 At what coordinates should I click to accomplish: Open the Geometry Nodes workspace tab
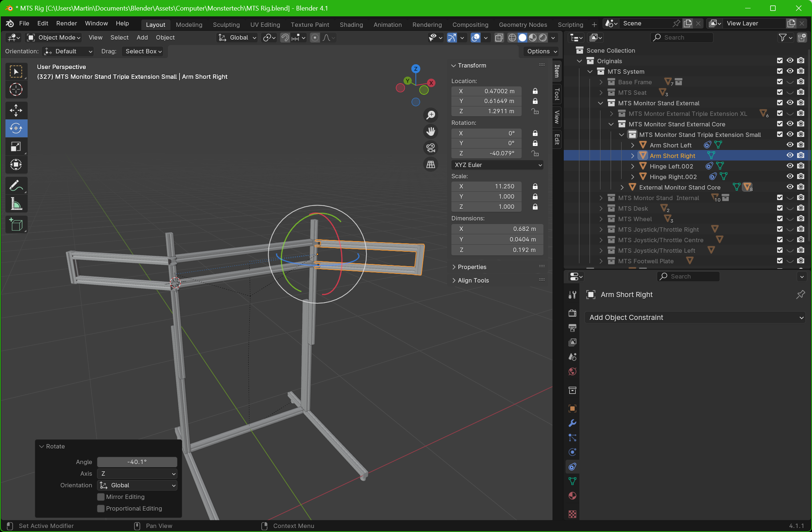523,25
